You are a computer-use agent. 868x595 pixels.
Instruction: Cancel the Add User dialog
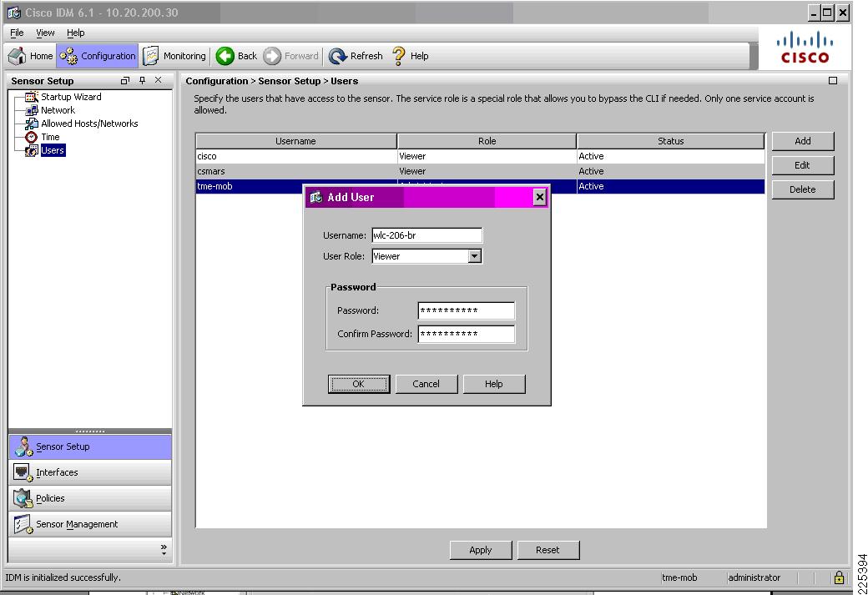tap(426, 384)
